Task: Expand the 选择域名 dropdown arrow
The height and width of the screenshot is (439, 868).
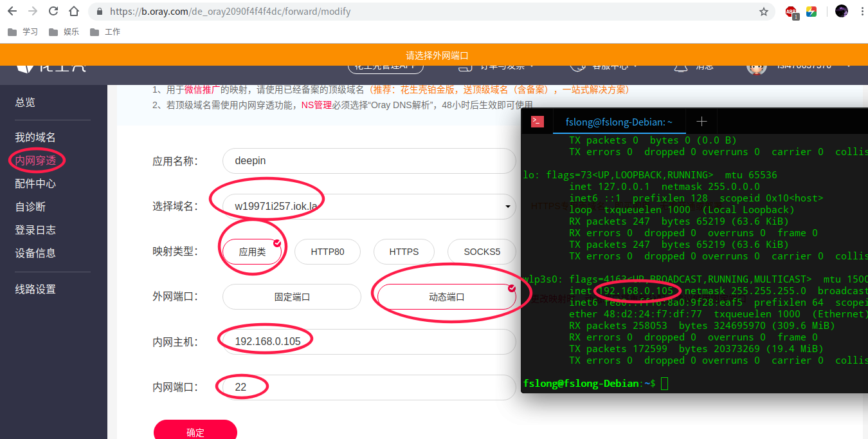Action: 508,207
